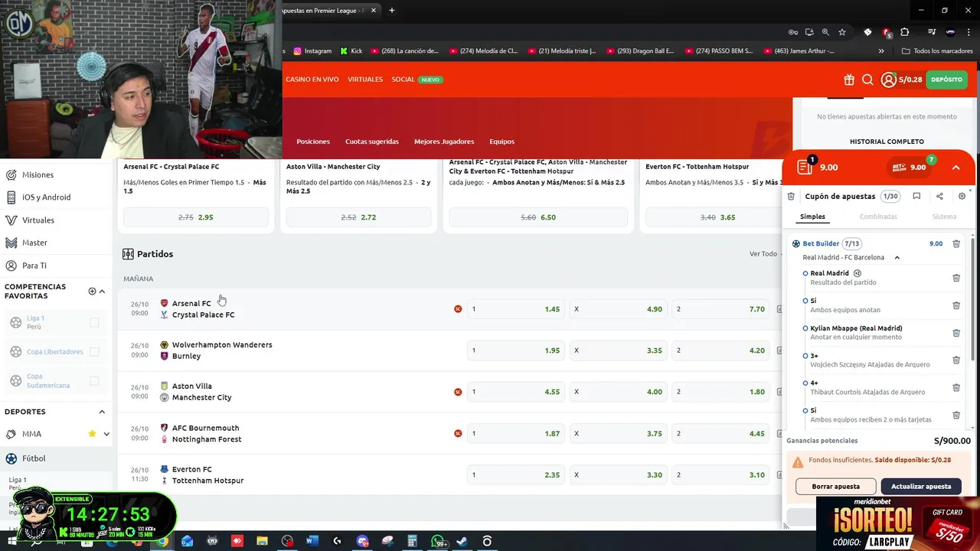Delete the Bet Builder 9.00 bet

tap(956, 243)
